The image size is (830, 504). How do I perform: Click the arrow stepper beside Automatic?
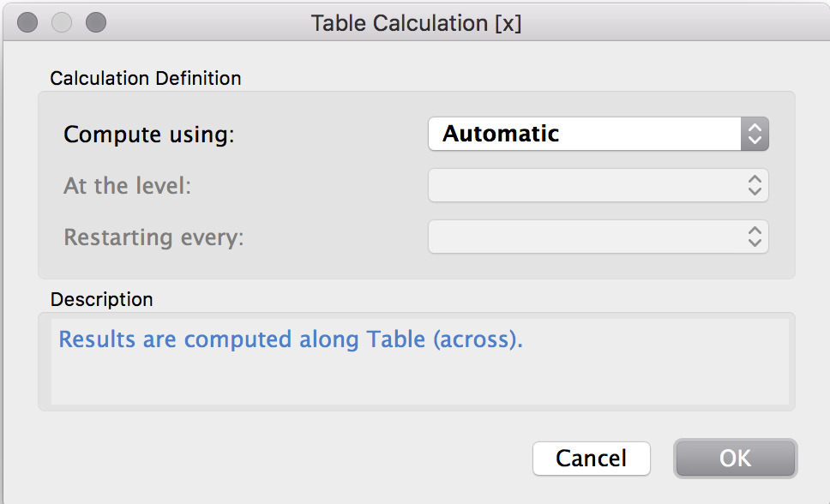[755, 134]
